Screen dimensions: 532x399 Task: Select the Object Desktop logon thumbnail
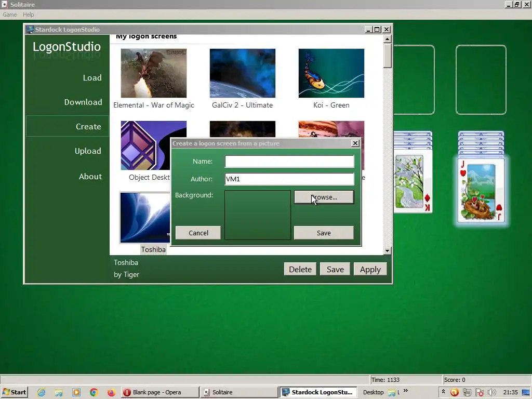pos(146,145)
